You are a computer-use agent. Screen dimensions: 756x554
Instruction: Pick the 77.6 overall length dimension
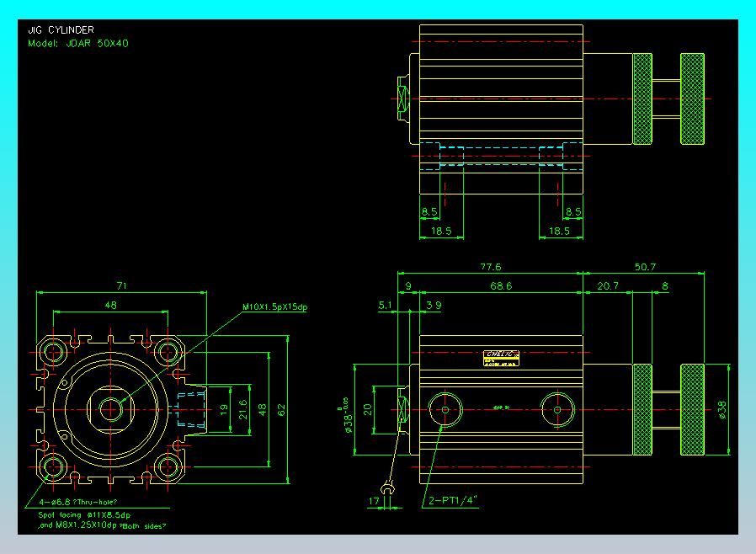click(490, 267)
